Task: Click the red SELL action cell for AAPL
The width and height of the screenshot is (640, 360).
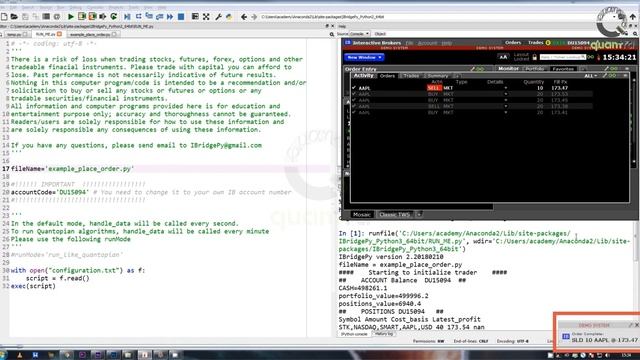Action: [x=434, y=88]
